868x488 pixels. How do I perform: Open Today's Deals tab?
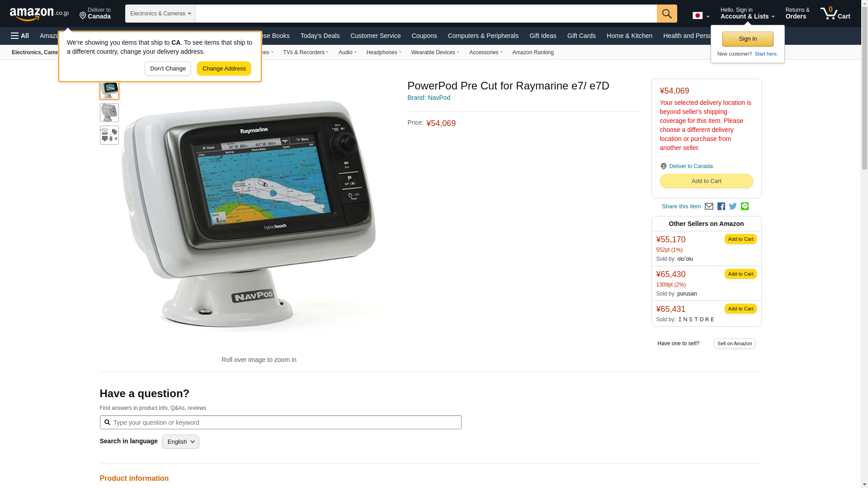coord(320,36)
